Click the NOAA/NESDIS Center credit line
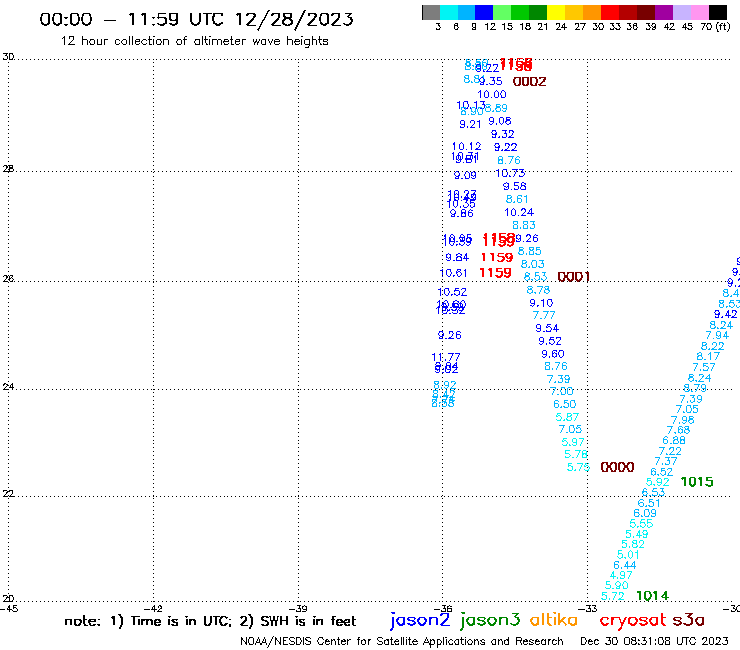740x650 pixels. click(402, 641)
